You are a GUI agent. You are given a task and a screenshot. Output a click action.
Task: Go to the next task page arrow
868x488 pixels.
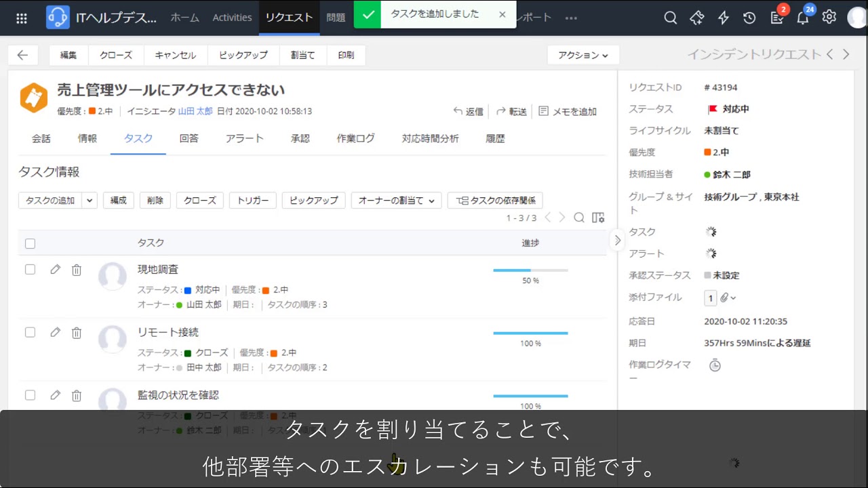point(561,218)
